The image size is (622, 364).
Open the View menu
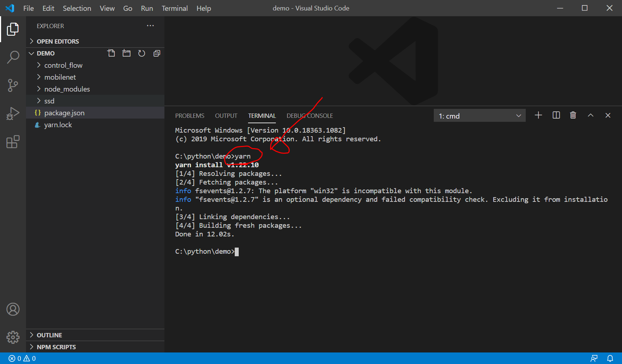(x=107, y=8)
